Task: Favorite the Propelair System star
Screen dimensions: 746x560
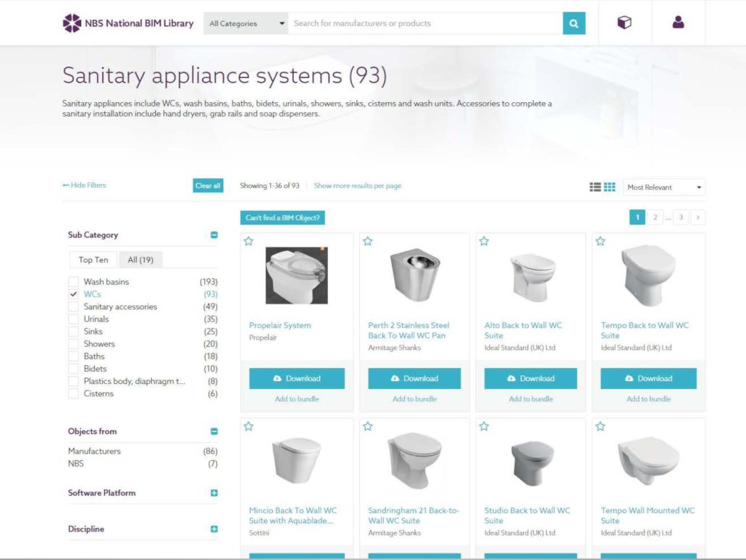Action: click(x=248, y=241)
